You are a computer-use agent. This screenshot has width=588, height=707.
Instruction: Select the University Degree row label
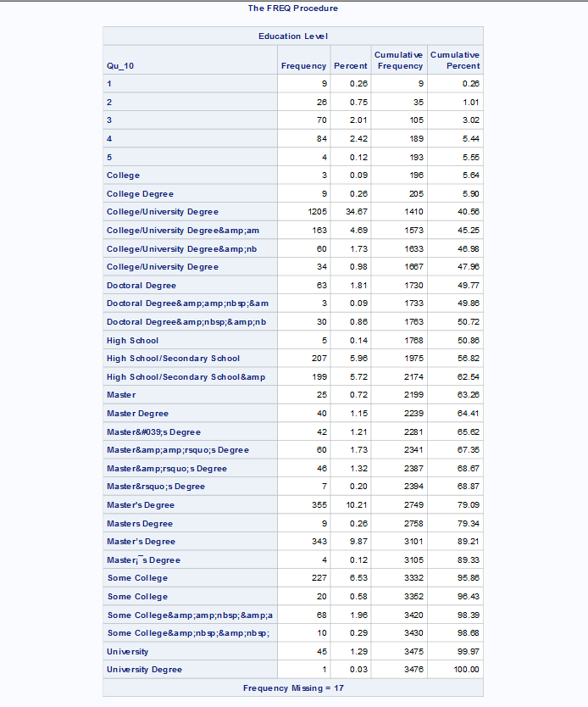click(x=144, y=670)
